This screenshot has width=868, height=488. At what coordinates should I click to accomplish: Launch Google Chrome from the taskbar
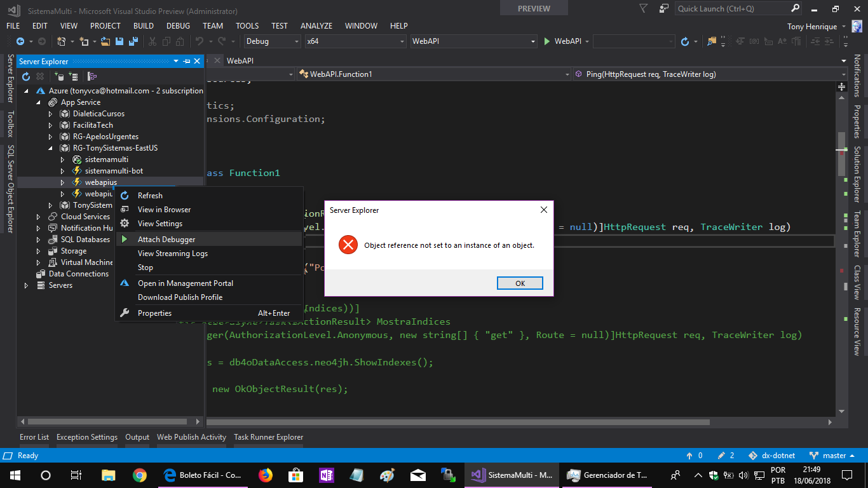(139, 475)
